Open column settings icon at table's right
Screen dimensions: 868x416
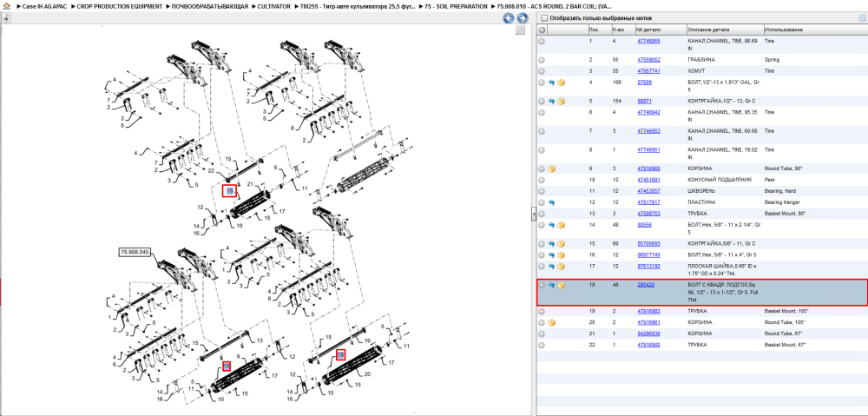click(x=861, y=17)
